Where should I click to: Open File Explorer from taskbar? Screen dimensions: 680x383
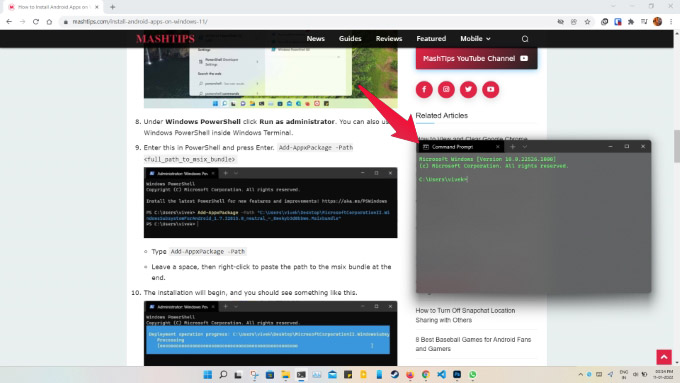(285, 374)
